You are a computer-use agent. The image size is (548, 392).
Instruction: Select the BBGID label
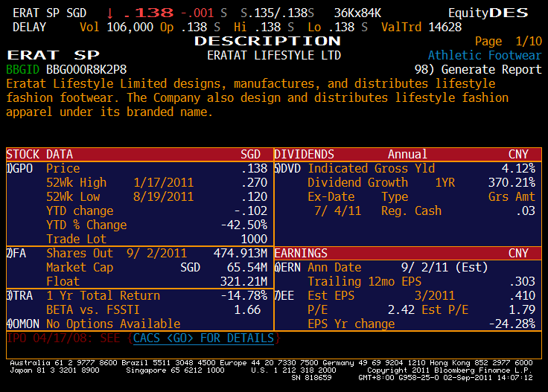(x=23, y=69)
